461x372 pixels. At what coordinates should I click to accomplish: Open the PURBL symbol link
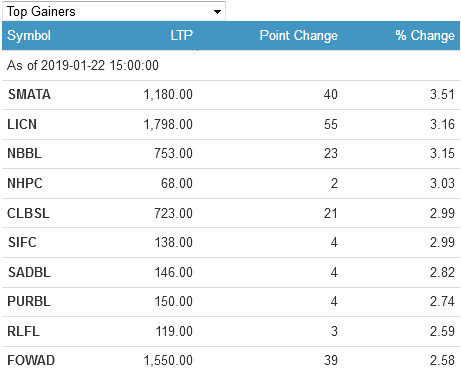pyautogui.click(x=29, y=302)
